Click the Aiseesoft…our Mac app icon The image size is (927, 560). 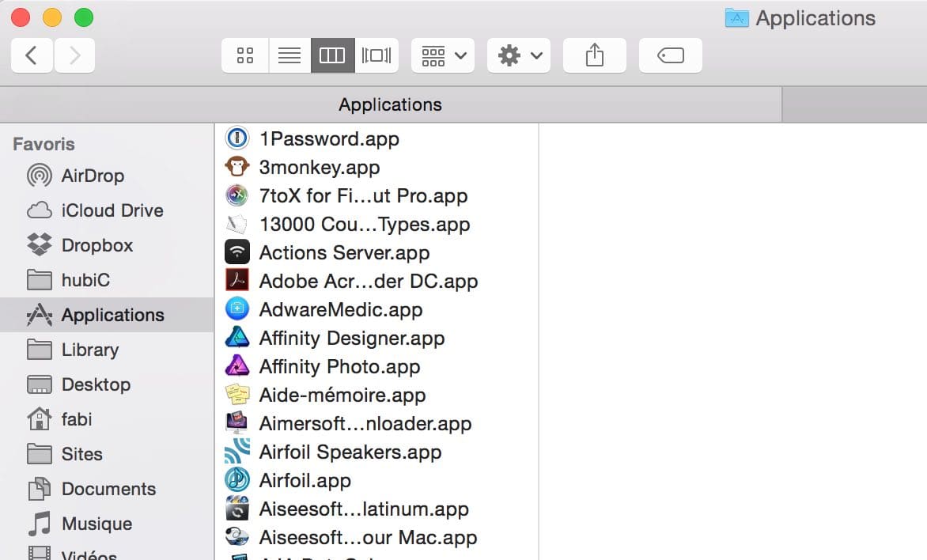pyautogui.click(x=237, y=535)
